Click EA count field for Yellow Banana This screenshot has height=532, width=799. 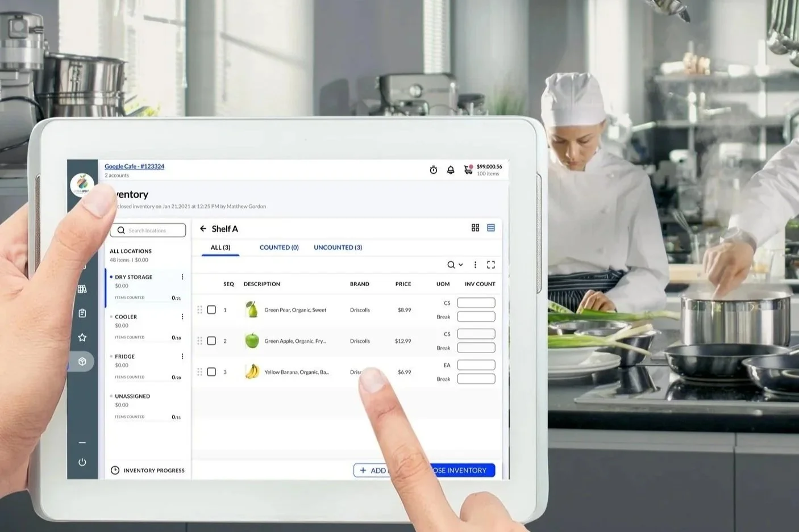(x=476, y=365)
